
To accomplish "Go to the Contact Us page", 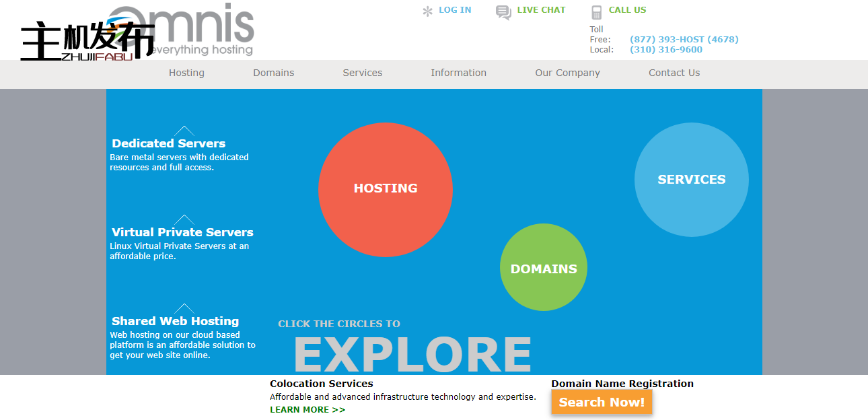I will click(674, 73).
